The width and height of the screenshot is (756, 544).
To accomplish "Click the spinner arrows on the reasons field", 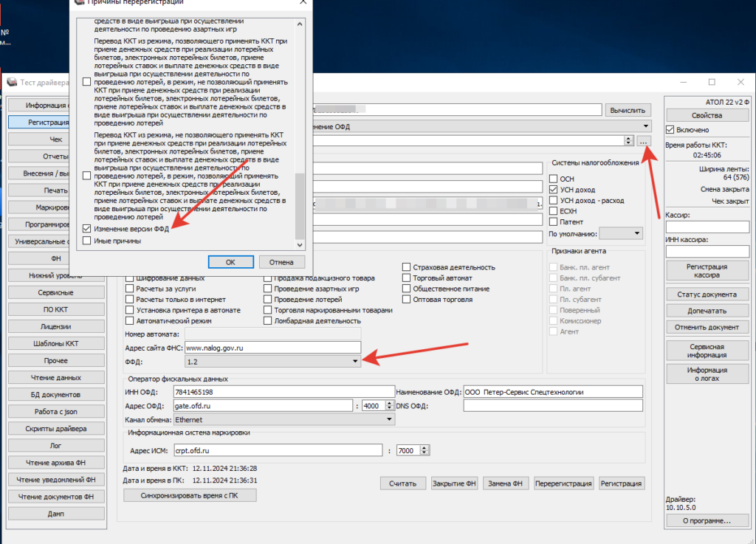I will (628, 140).
